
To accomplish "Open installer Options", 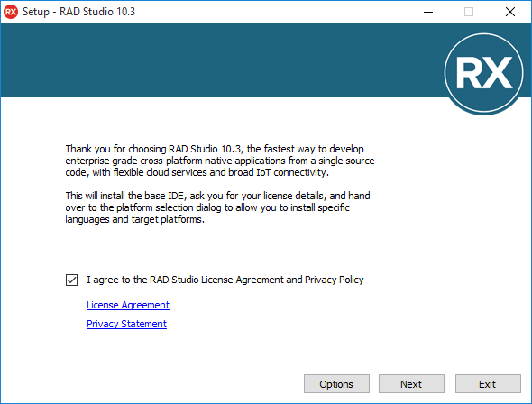I will click(x=336, y=384).
